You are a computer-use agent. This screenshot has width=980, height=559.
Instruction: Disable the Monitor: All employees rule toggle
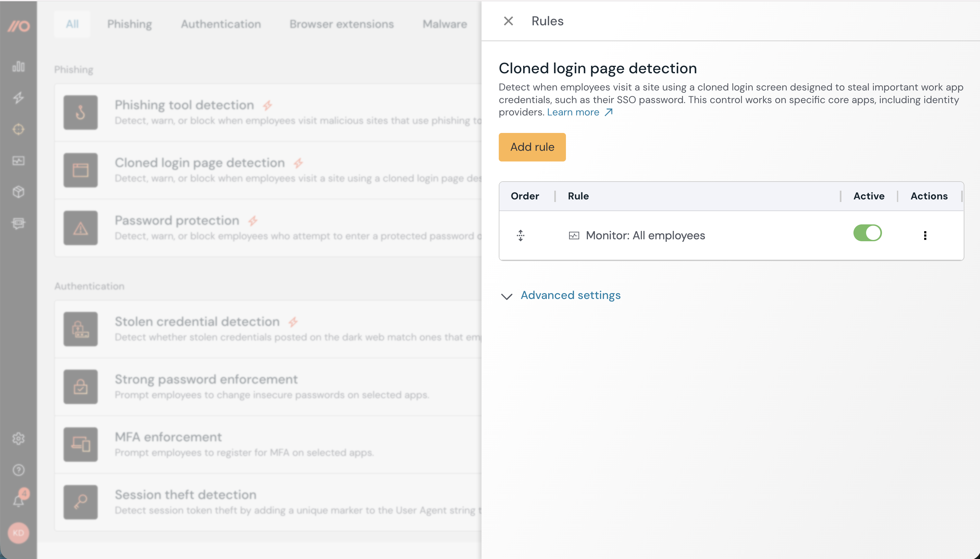click(868, 233)
